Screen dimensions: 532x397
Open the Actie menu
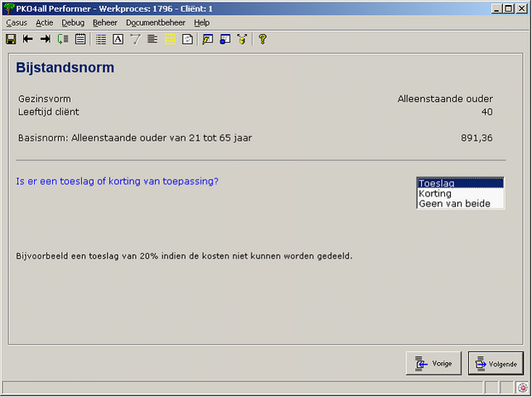45,22
